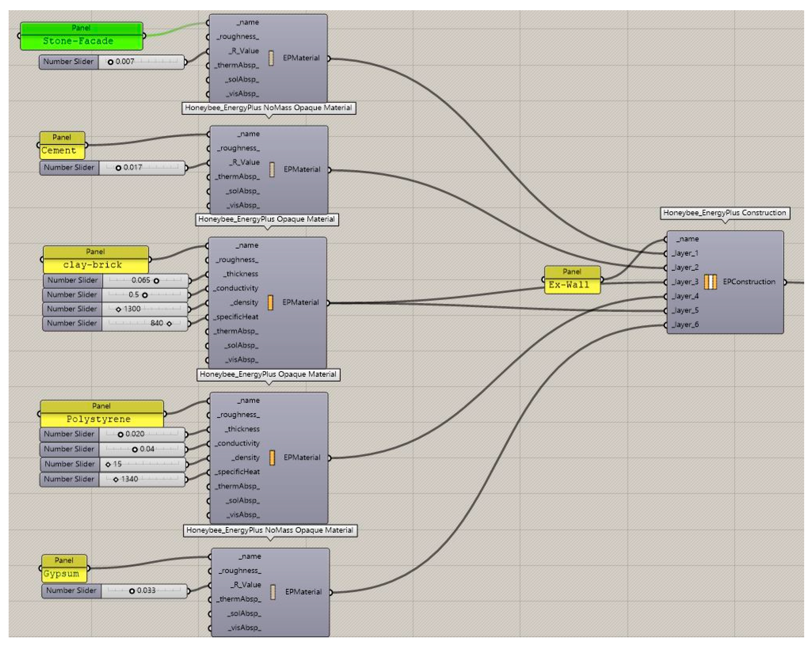Click the Cement EPMaterial component icon
This screenshot has width=812, height=647.
tap(272, 170)
